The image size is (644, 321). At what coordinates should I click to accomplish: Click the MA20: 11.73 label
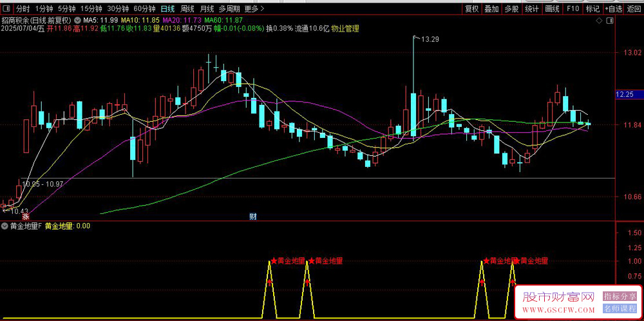(x=182, y=20)
